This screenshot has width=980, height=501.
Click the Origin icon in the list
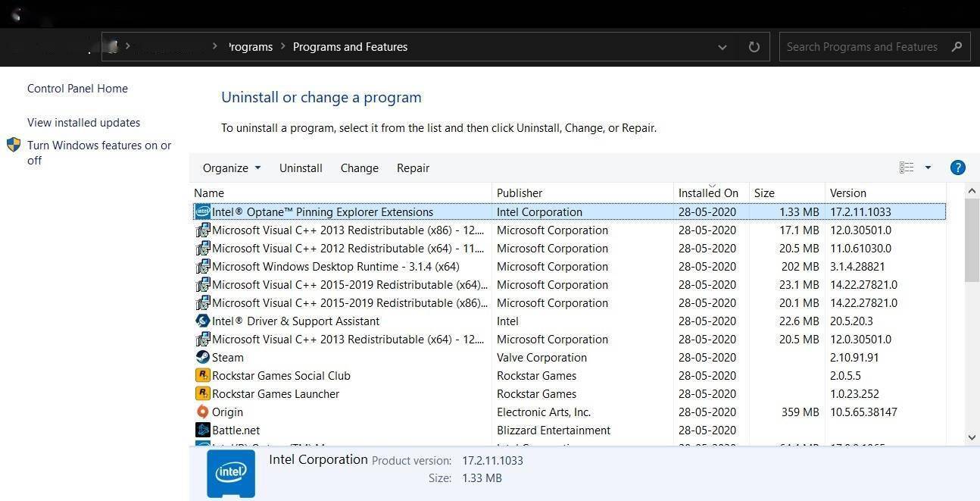202,412
